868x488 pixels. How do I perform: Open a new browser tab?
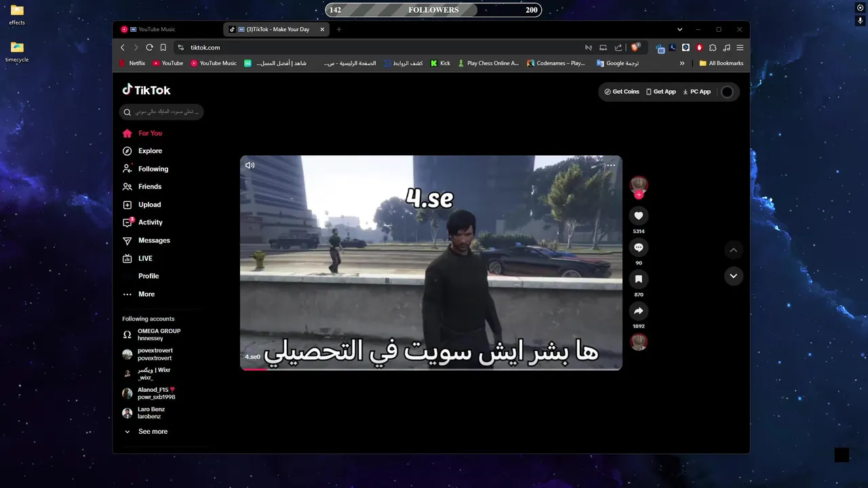click(339, 29)
